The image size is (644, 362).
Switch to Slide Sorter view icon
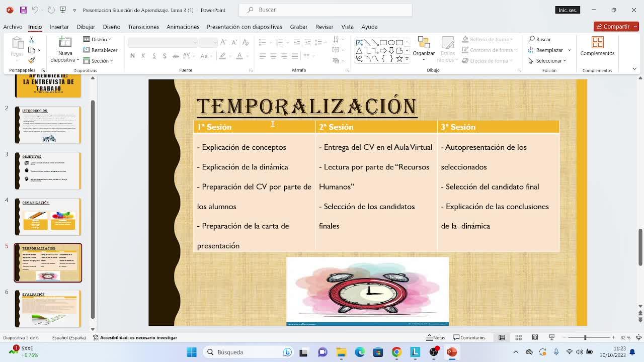point(518,337)
